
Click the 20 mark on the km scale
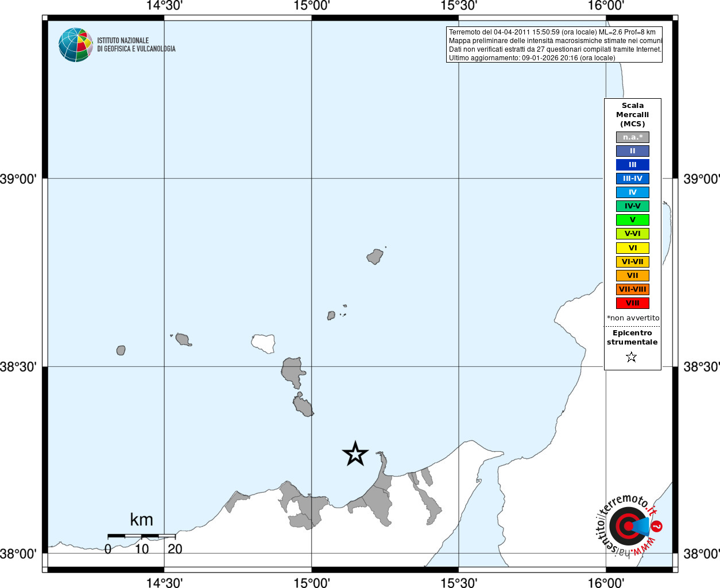click(x=175, y=549)
